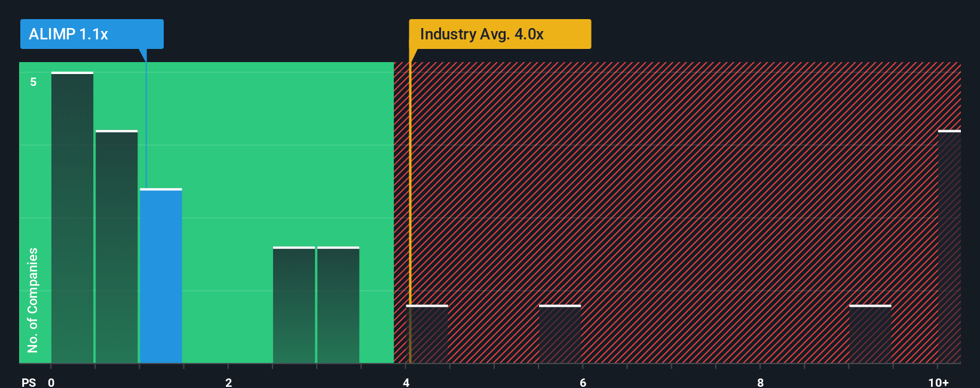The height and width of the screenshot is (388, 980).
Task: Click the ALIMP 1.1x blue label
Action: [91, 34]
